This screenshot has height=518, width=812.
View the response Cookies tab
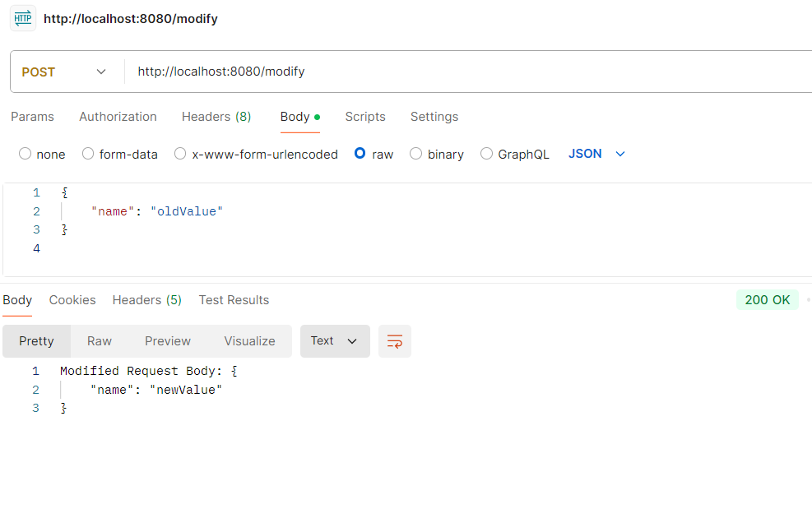72,300
